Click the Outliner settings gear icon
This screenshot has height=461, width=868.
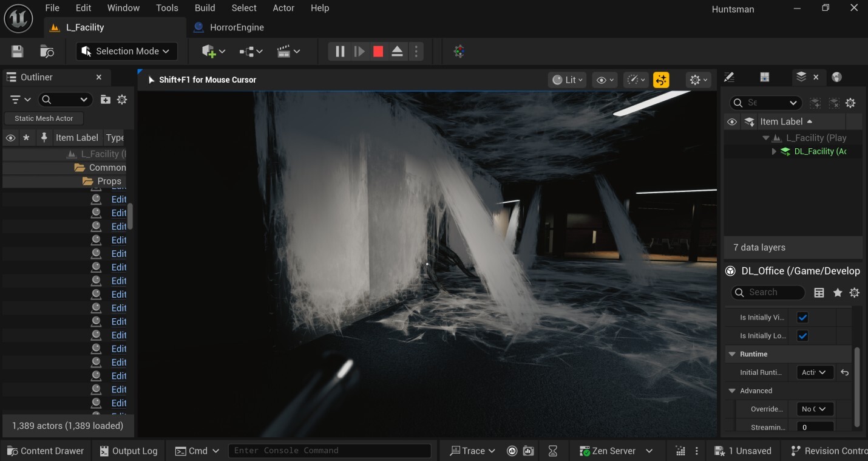[x=122, y=100]
